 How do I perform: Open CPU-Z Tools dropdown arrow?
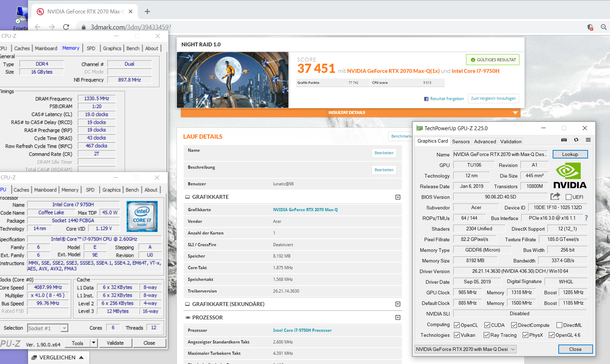[x=93, y=343]
